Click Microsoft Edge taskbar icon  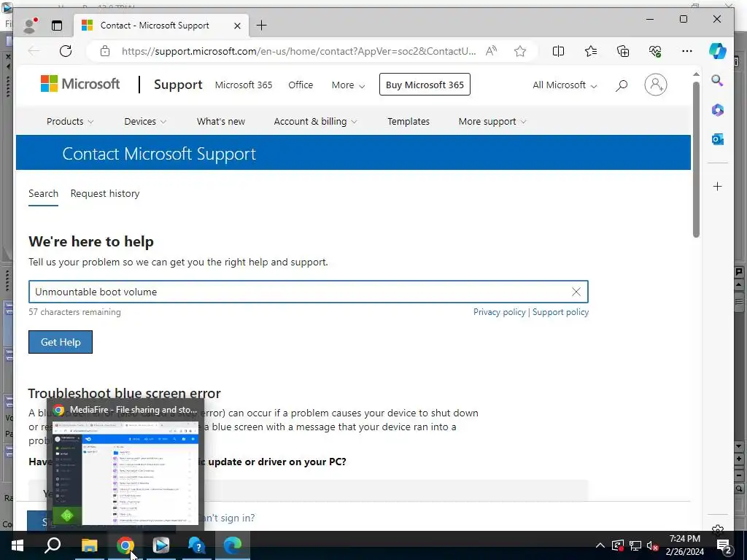coord(233,545)
